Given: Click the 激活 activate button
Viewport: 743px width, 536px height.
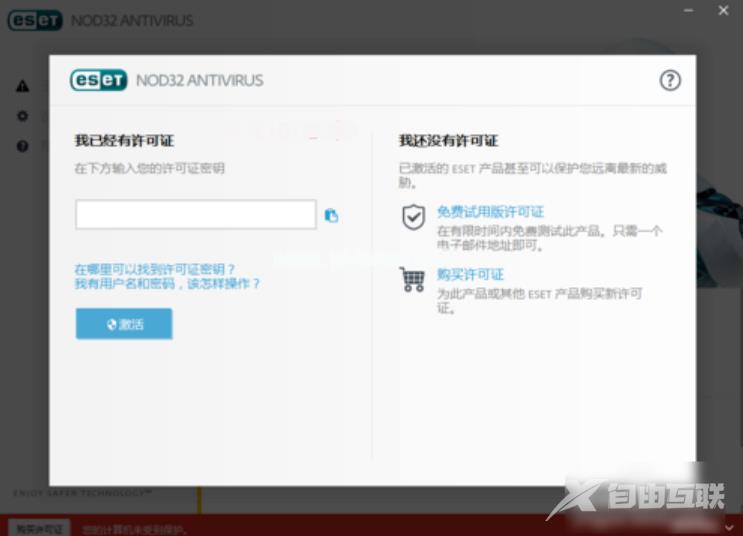Looking at the screenshot, I should [124, 324].
